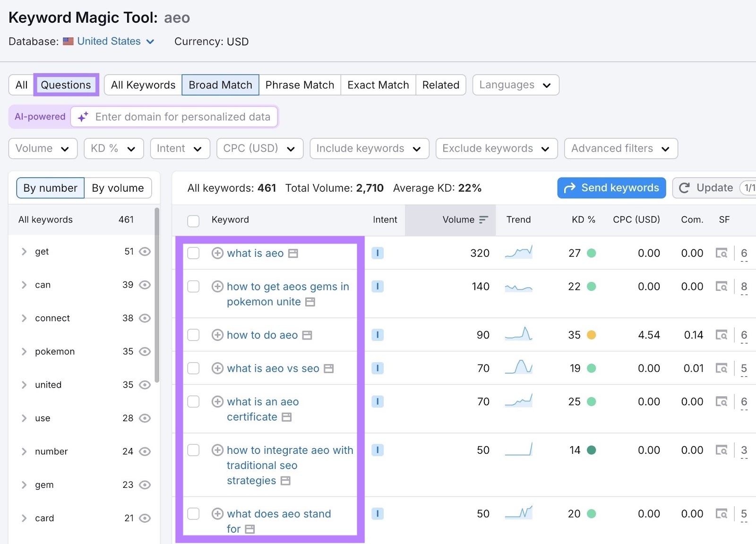Click the AI-powered sparkle icon in the domain field
This screenshot has width=756, height=544.
point(83,117)
